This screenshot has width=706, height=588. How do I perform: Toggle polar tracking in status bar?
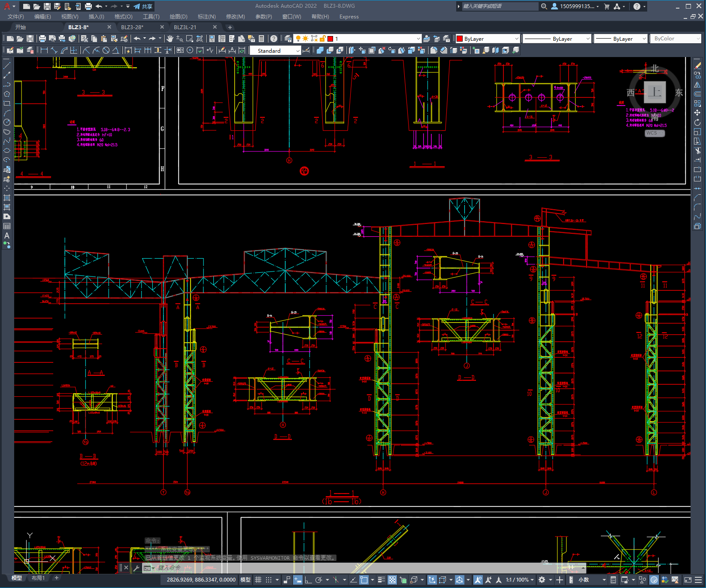(x=319, y=580)
